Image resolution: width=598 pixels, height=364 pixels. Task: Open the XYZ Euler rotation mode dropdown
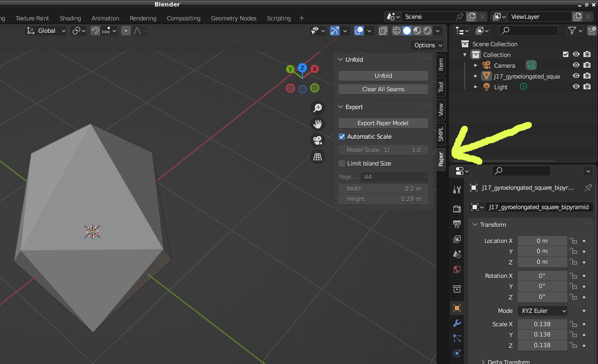[543, 311]
